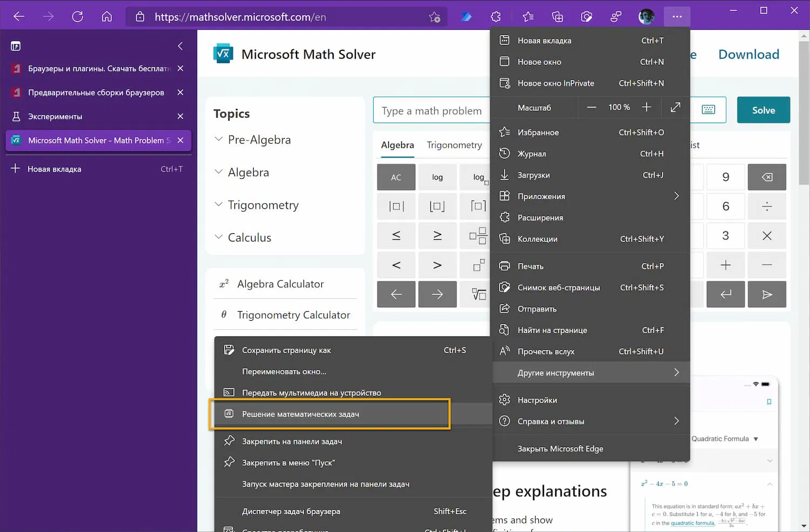Screen dimensions: 810x532
Task: Close the Эксперименты tab
Action: 180,116
